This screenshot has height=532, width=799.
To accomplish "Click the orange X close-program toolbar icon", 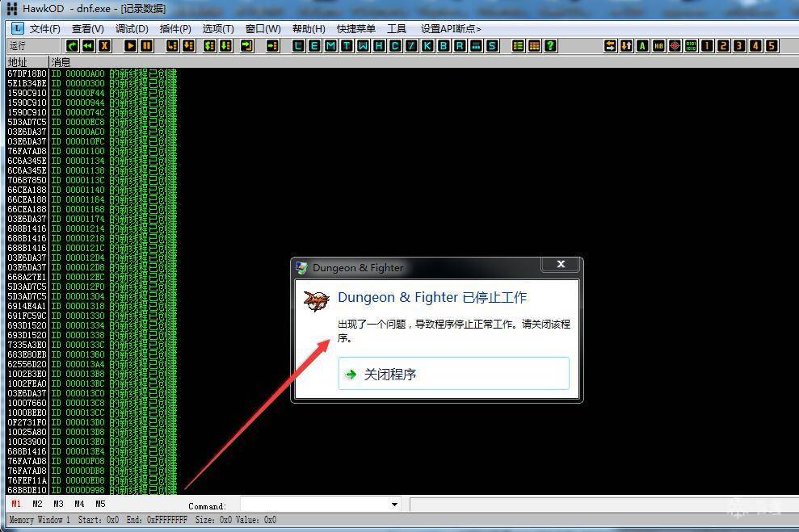I will [x=104, y=46].
